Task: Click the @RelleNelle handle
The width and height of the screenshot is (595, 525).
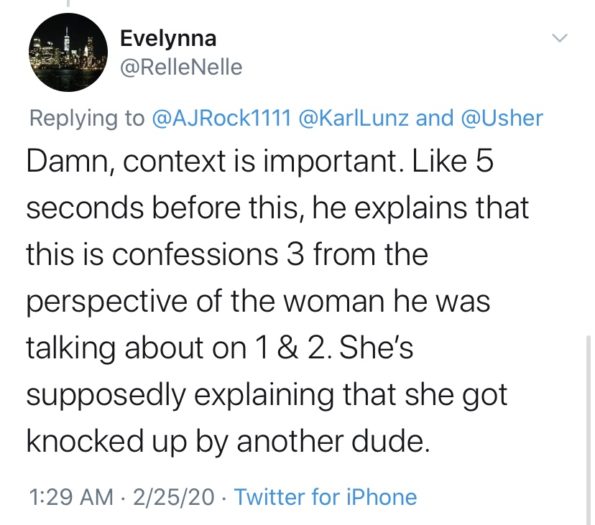Action: click(181, 67)
